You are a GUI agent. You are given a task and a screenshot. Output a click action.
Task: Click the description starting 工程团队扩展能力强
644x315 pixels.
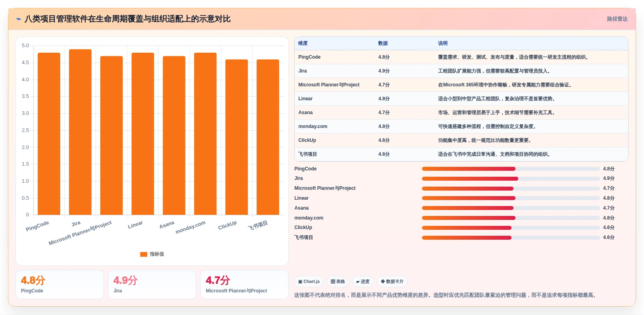(x=495, y=71)
